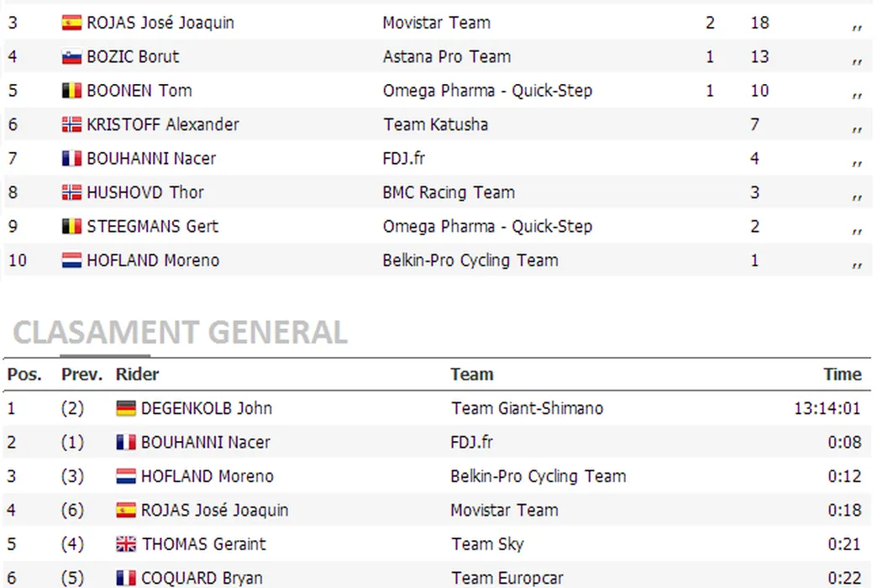
Task: Click the CLASAMENT GENERAL heading
Action: tap(180, 333)
